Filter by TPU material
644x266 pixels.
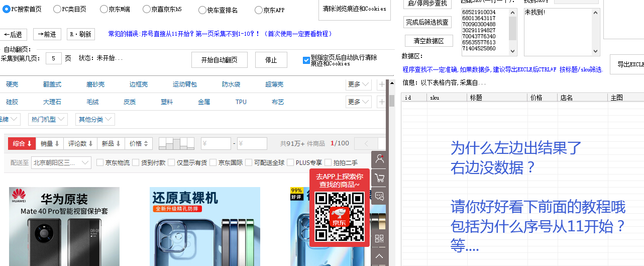(x=241, y=102)
